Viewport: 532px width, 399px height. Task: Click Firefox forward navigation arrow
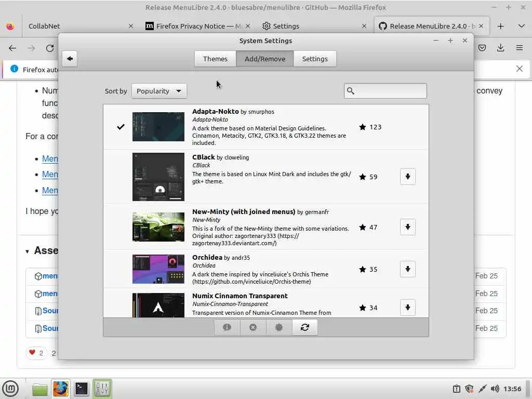[31, 48]
